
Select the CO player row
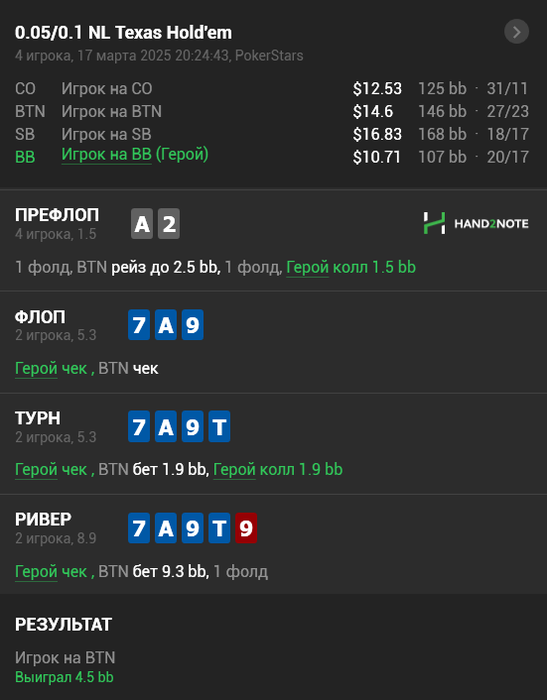(272, 88)
